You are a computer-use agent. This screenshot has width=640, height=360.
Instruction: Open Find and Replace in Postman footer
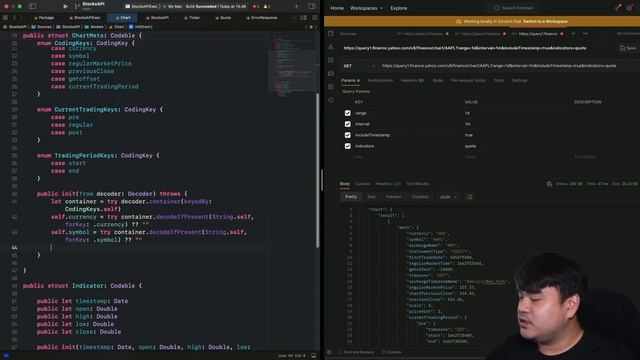click(356, 352)
